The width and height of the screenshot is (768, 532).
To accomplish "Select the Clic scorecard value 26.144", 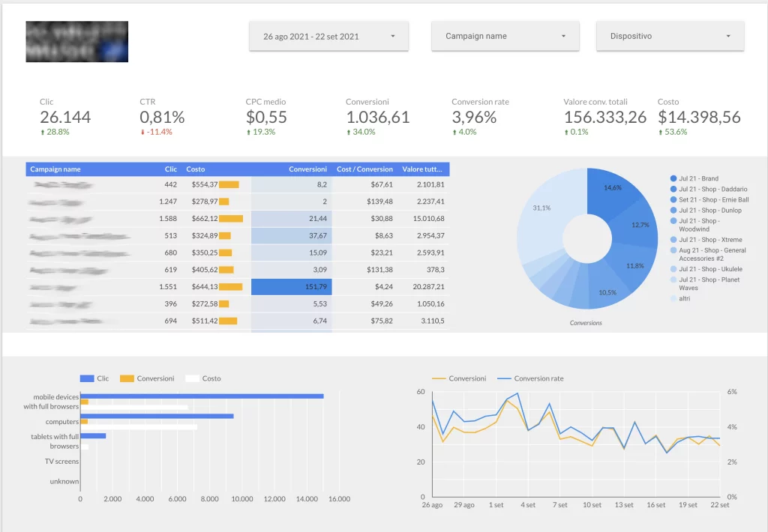I will pyautogui.click(x=65, y=117).
